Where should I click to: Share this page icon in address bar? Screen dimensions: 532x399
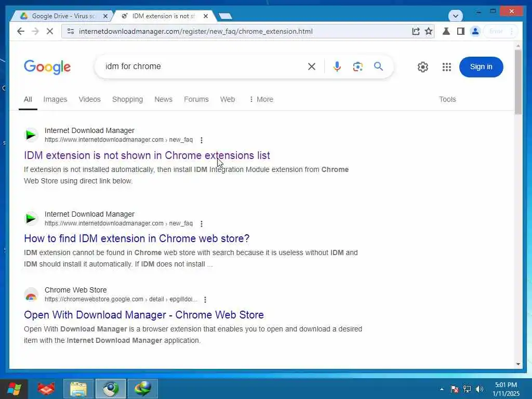(x=416, y=31)
